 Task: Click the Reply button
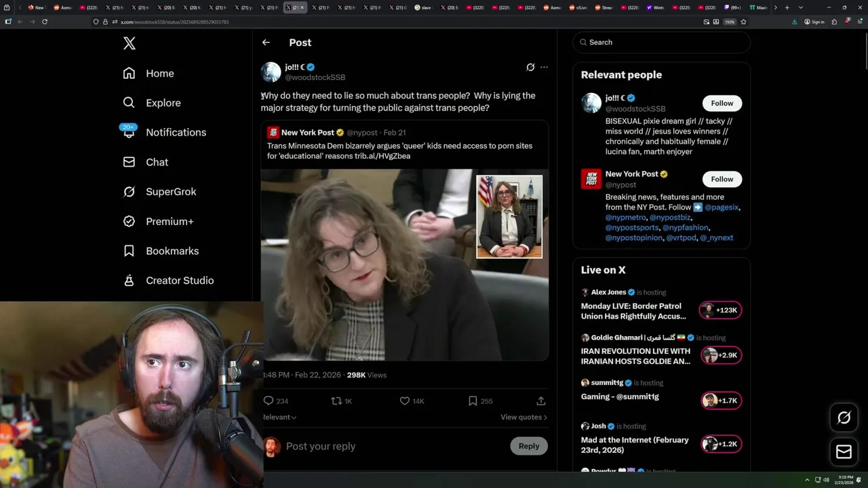[x=529, y=446]
